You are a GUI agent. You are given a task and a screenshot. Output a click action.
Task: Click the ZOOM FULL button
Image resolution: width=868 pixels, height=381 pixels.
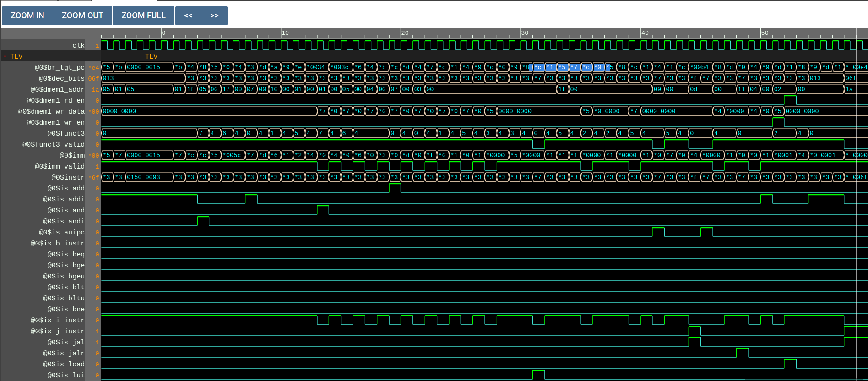(143, 16)
